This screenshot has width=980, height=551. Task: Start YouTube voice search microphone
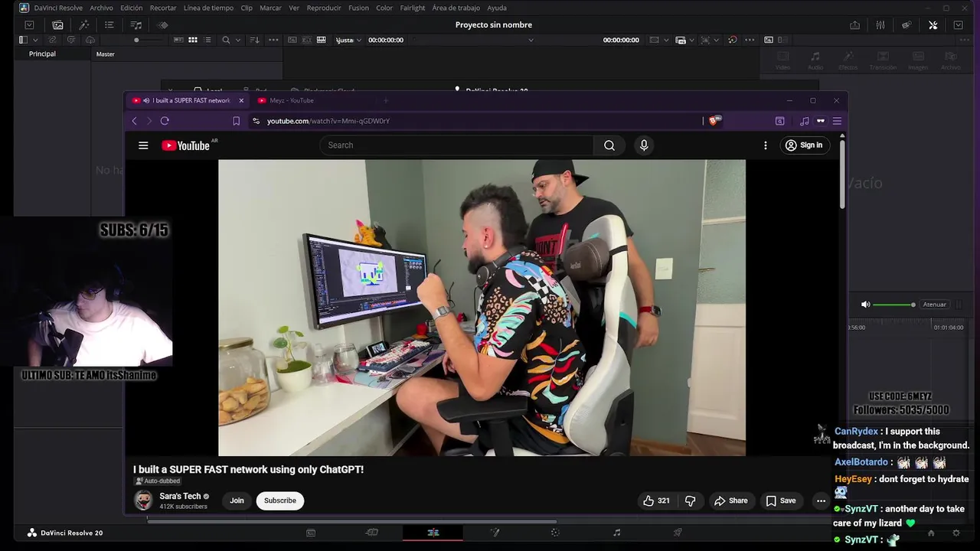coord(644,145)
